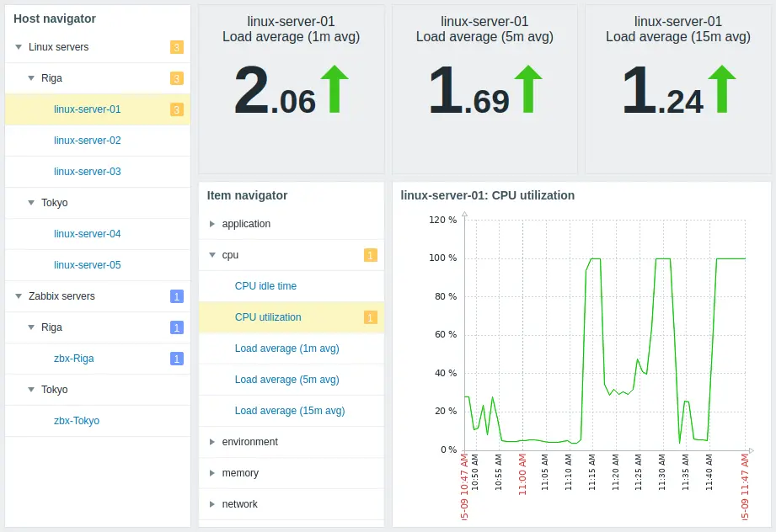Expand the environment category

pos(212,442)
